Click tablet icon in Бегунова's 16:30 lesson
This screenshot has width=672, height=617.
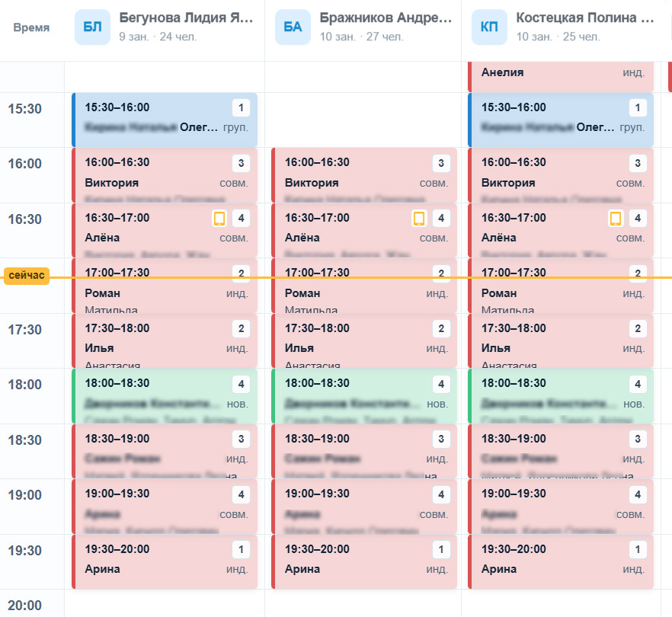(x=219, y=218)
